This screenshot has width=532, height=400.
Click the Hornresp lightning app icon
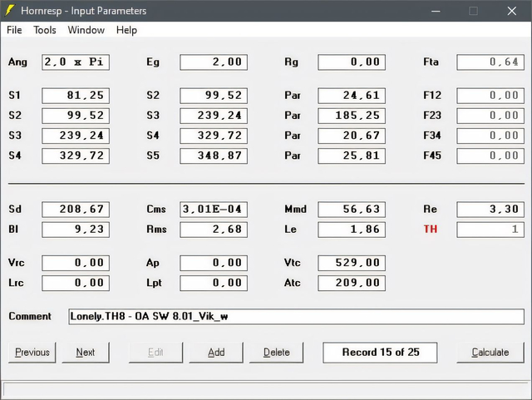(x=9, y=11)
